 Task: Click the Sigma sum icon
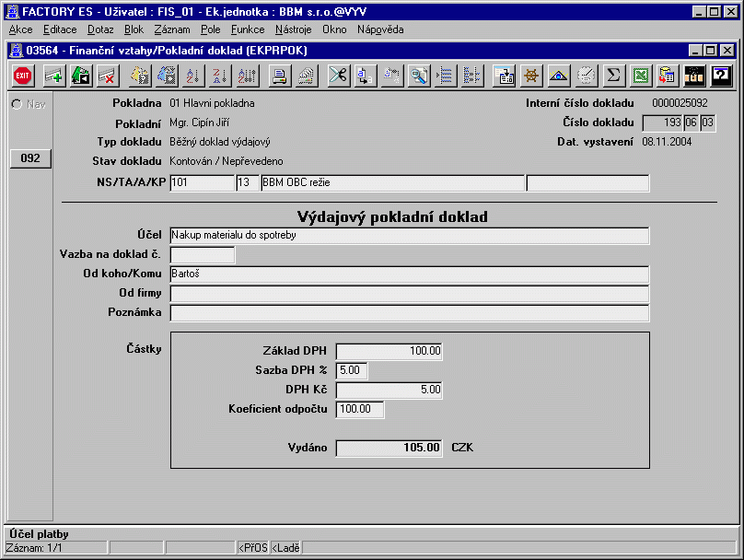(x=613, y=76)
